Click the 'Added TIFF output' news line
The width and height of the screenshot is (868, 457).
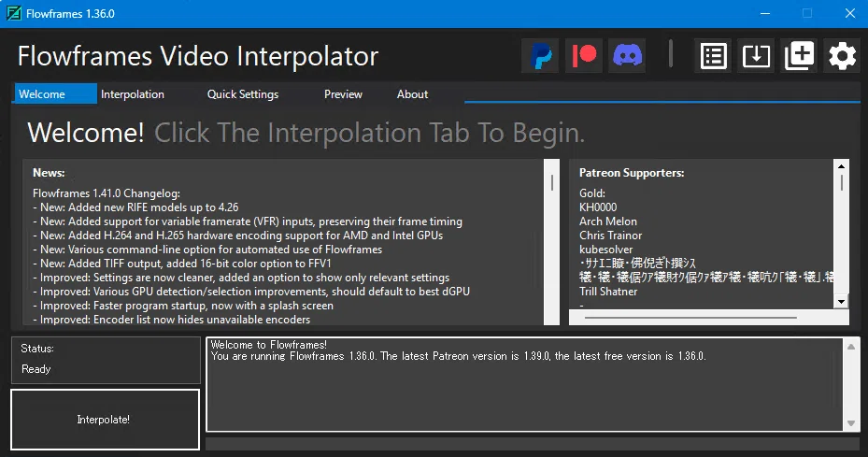tap(182, 264)
